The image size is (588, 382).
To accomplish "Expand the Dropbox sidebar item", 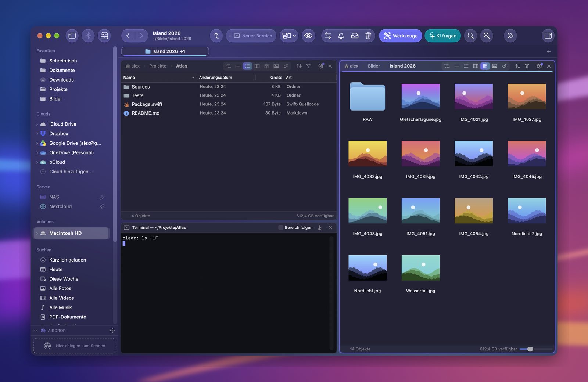I will coord(37,134).
